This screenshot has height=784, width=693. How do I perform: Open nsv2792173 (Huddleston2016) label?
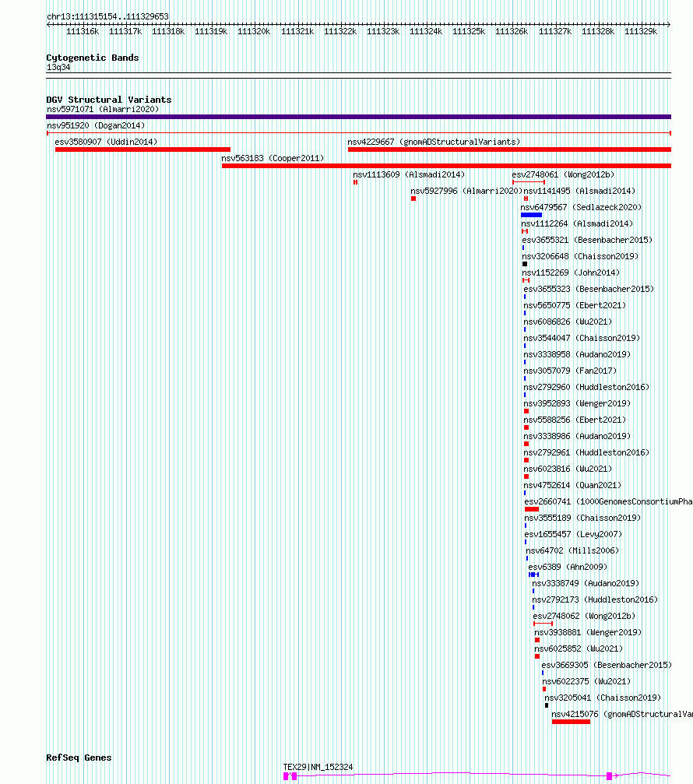coord(595,599)
